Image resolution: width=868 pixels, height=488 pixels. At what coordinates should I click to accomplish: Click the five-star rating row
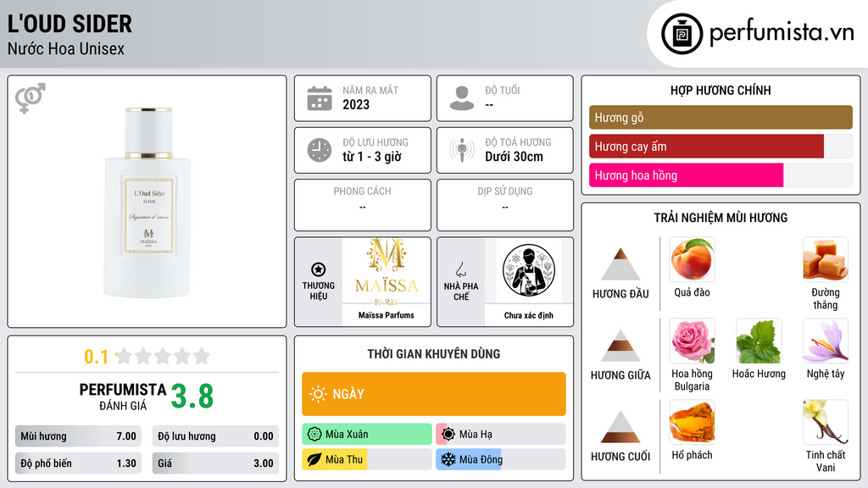click(x=164, y=356)
